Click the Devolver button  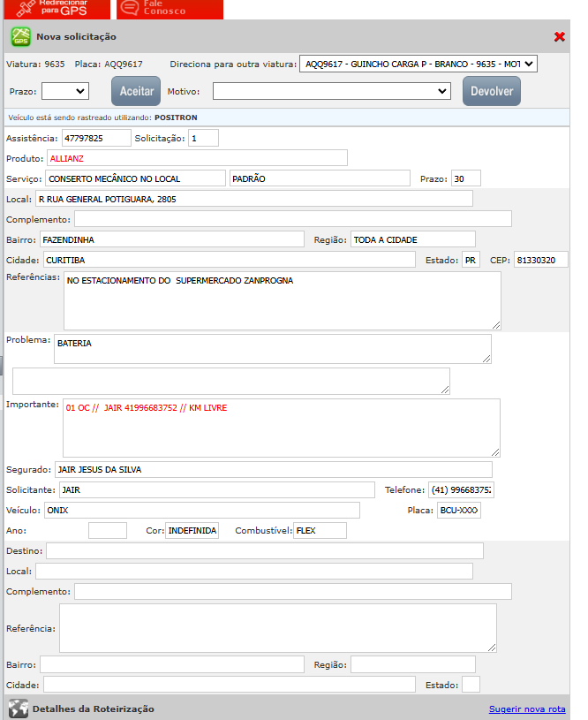[492, 91]
